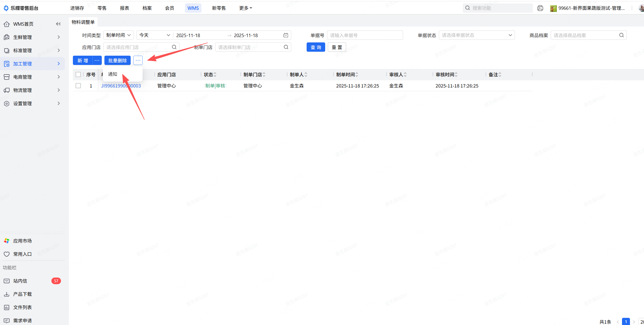The image size is (644, 325).
Task: Click search icon in 应用门店 field
Action: pos(174,47)
